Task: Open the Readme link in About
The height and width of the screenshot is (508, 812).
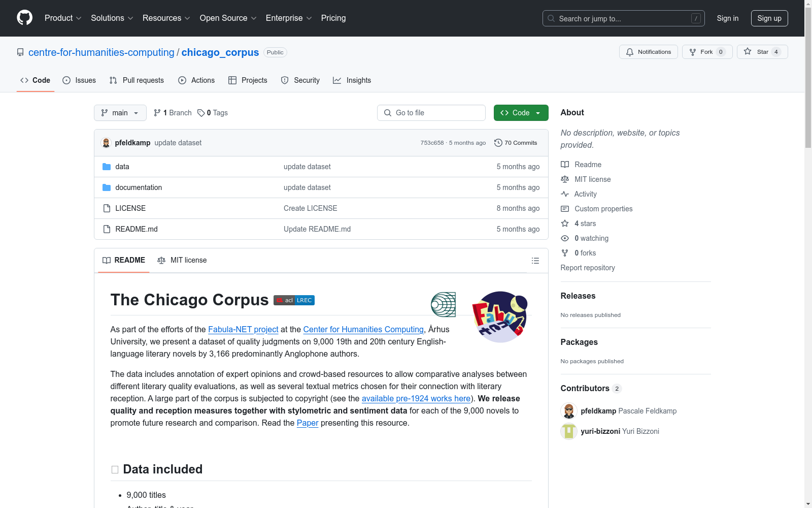Action: point(581,165)
